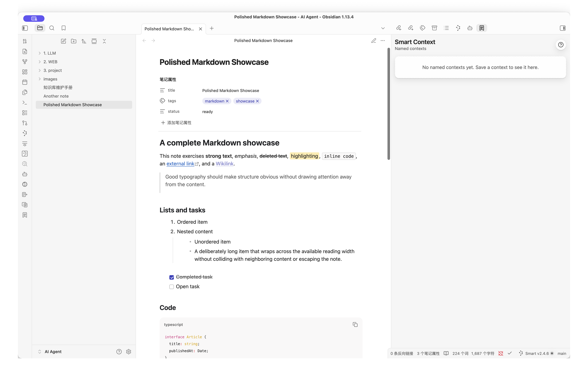
Task: Open the tab list dropdown
Action: [383, 28]
